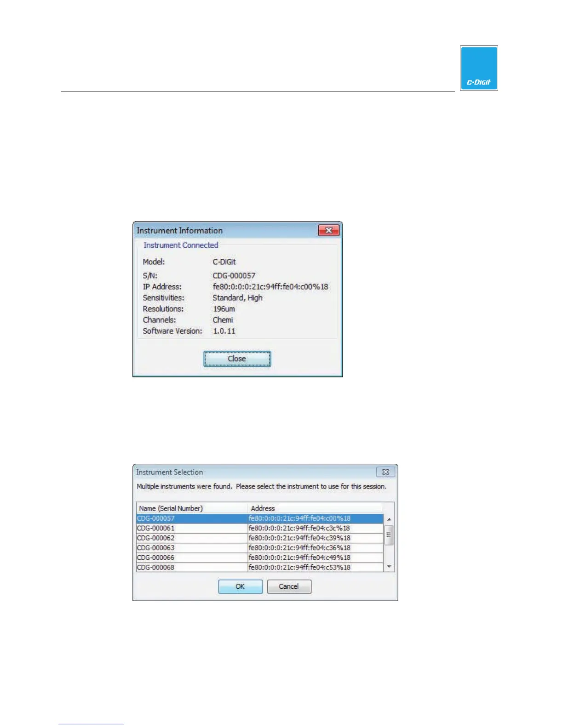
Task: Click address ending c49%18
Action: 299,557
